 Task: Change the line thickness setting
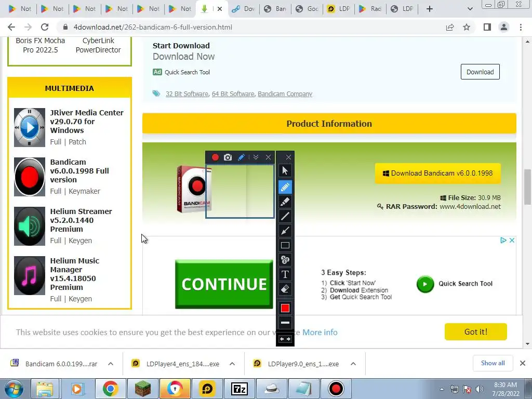[285, 323]
